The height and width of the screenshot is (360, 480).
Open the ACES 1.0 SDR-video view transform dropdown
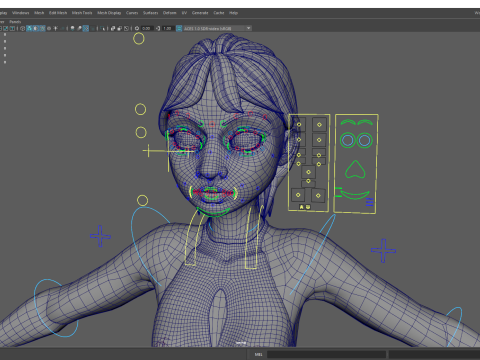[218, 28]
